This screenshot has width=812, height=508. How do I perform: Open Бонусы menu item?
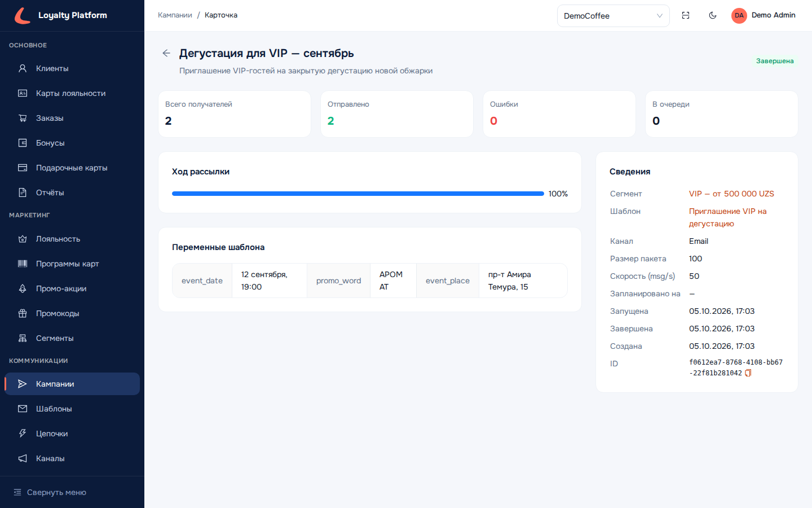click(x=72, y=143)
